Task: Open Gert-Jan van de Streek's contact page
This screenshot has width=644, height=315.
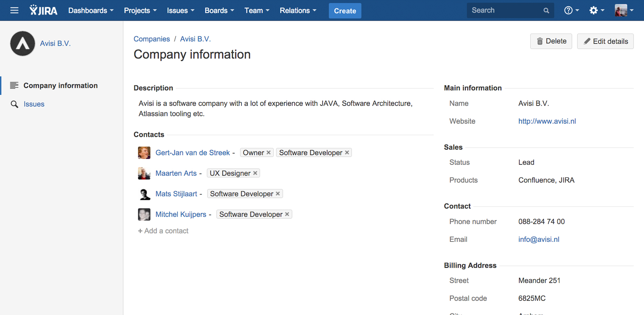Action: (192, 153)
